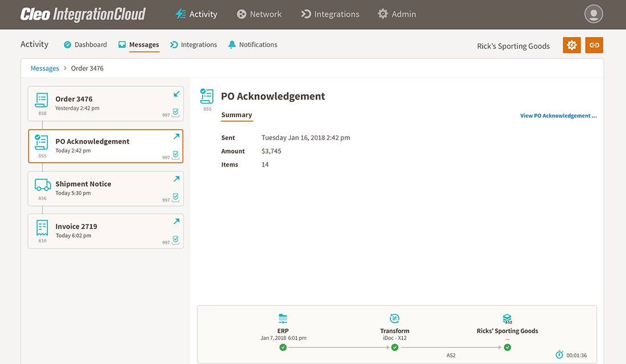
Task: Click outbound arrow on Invoice 2719 card
Action: point(176,221)
